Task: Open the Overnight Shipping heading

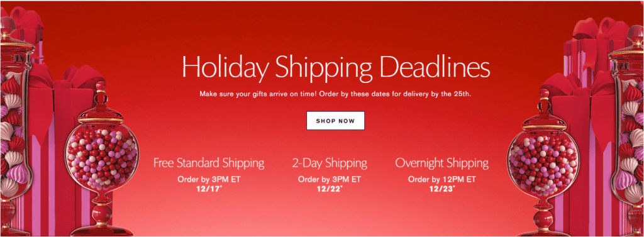Action: (x=442, y=163)
